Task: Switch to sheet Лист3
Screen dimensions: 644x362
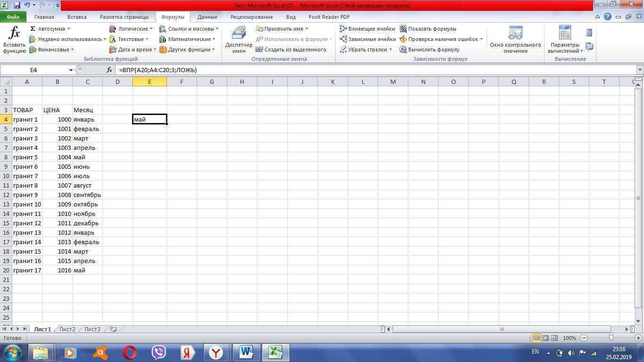Action: [x=92, y=329]
